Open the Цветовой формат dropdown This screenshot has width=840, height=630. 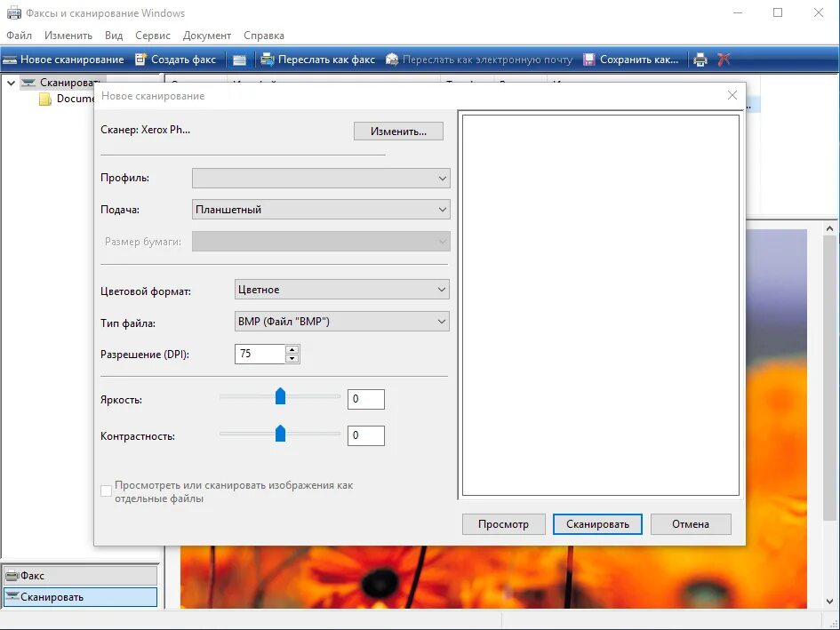coord(342,290)
